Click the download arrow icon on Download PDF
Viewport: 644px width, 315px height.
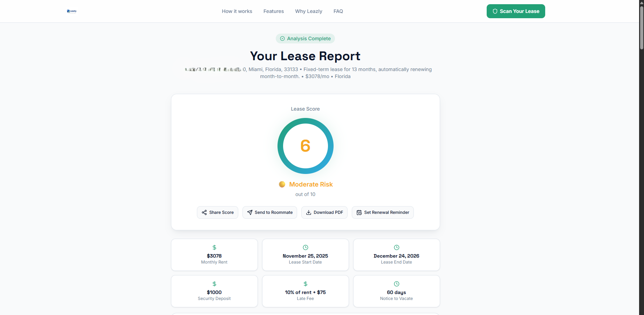point(309,212)
